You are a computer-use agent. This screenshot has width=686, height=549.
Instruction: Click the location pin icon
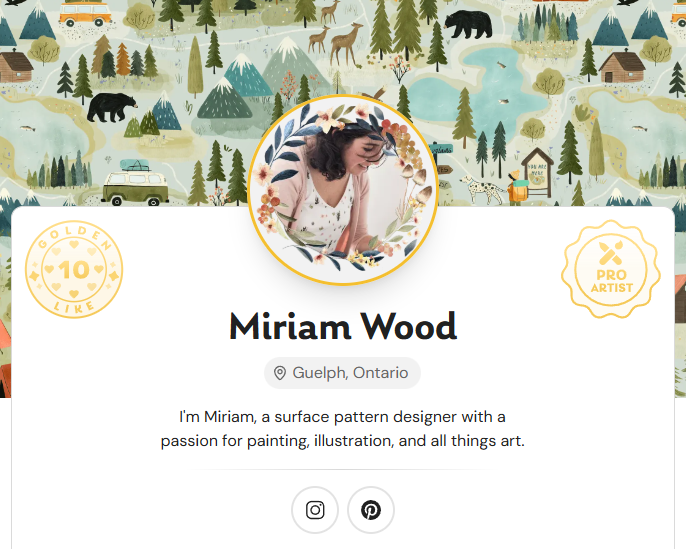(280, 373)
